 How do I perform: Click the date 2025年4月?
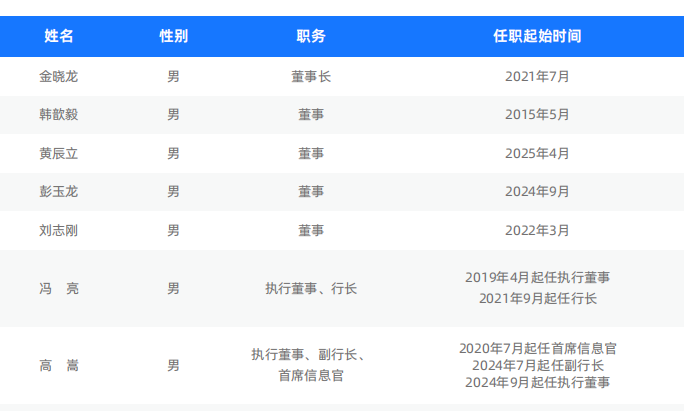point(537,153)
